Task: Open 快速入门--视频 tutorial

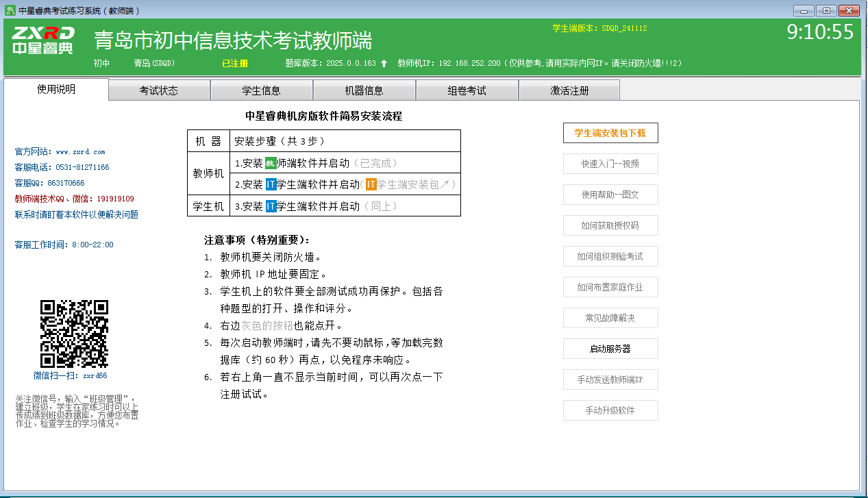Action: coord(610,164)
